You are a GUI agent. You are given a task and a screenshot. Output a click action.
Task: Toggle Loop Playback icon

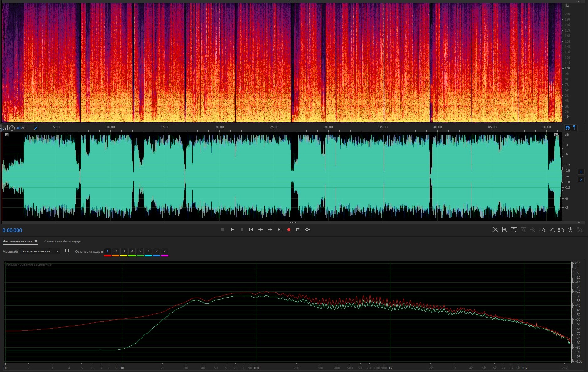(x=298, y=230)
